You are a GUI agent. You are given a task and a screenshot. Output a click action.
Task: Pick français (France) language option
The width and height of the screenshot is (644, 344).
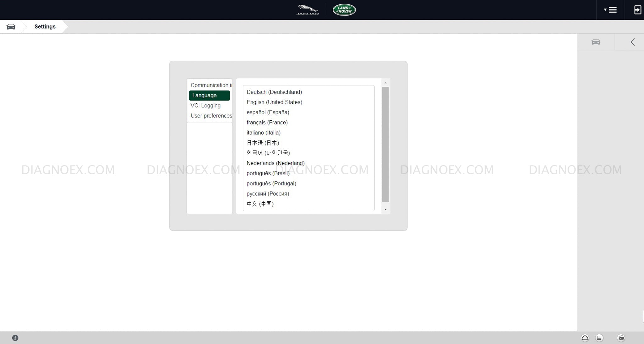click(267, 123)
